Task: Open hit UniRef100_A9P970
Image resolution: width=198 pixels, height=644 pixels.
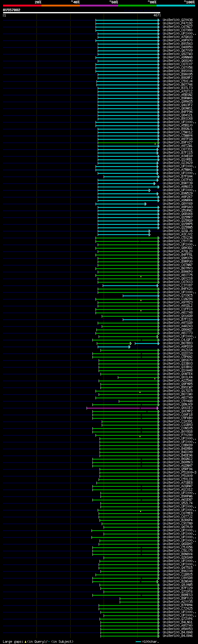Action: click(x=178, y=41)
